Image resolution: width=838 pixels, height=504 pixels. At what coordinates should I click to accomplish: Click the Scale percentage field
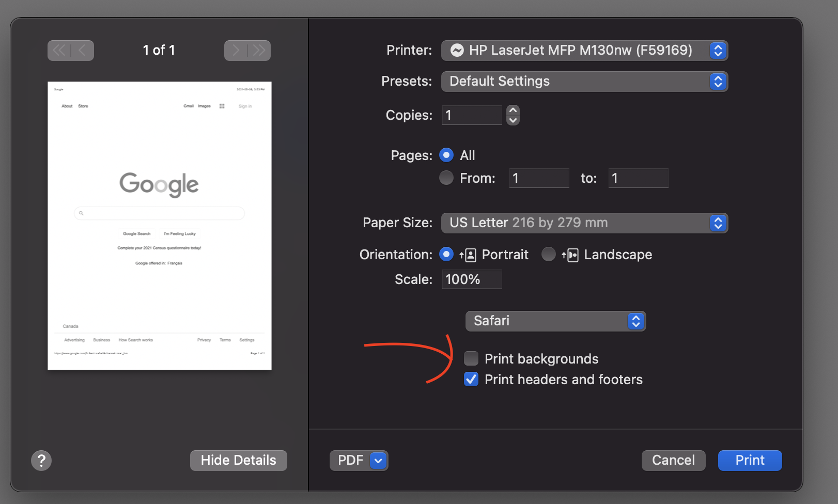tap(472, 279)
